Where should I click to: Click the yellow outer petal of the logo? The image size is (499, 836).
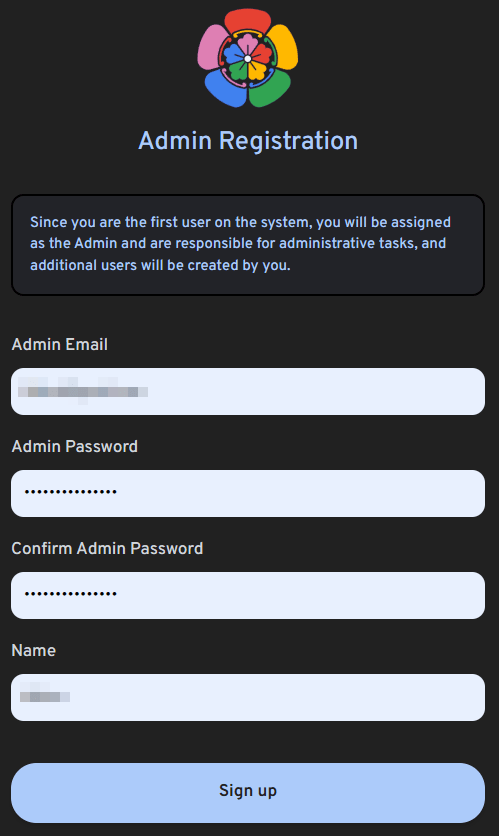(283, 47)
